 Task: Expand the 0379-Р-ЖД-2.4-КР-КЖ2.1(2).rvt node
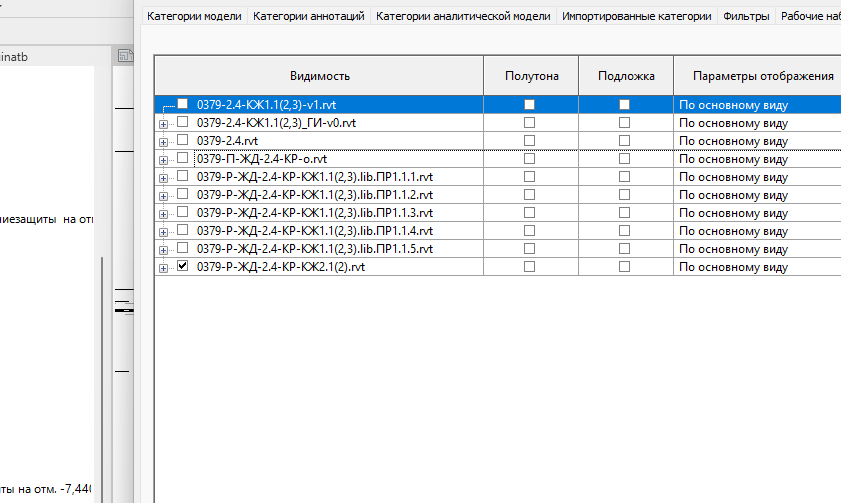[x=164, y=268]
